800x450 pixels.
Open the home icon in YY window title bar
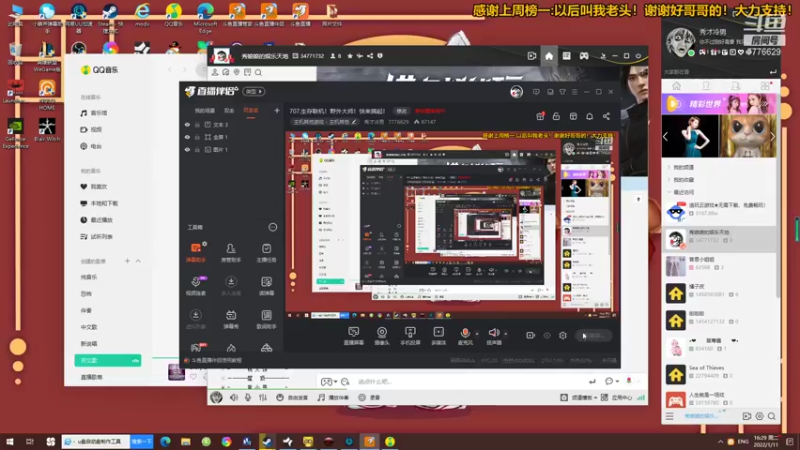(549, 56)
